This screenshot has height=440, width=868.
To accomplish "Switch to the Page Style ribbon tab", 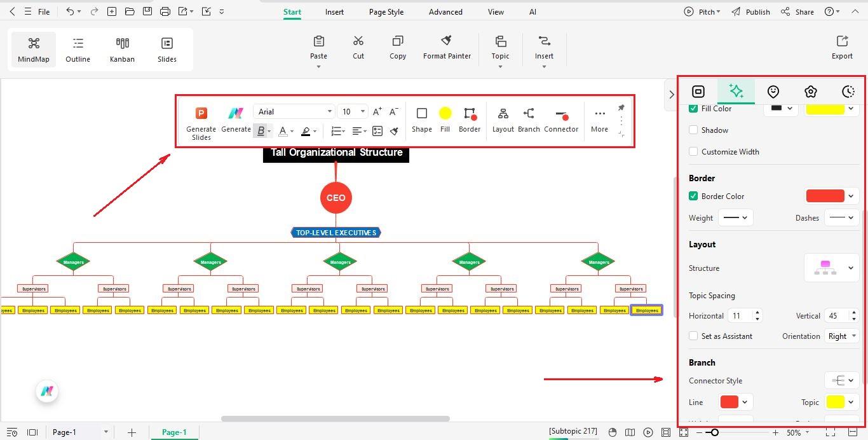I will point(386,11).
